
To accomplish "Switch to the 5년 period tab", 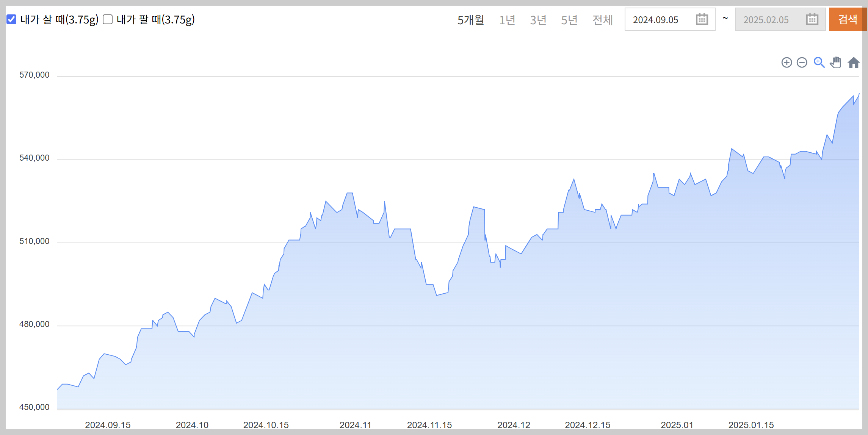I will pyautogui.click(x=569, y=20).
